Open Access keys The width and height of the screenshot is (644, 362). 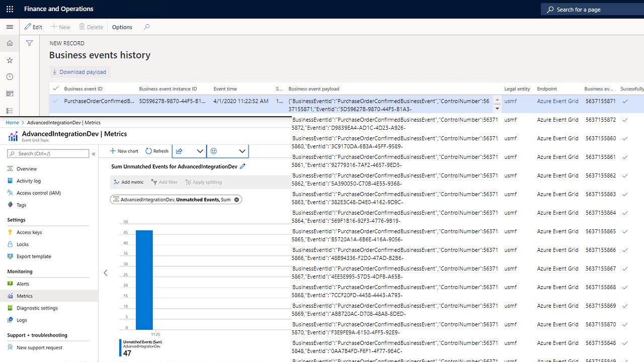point(29,232)
